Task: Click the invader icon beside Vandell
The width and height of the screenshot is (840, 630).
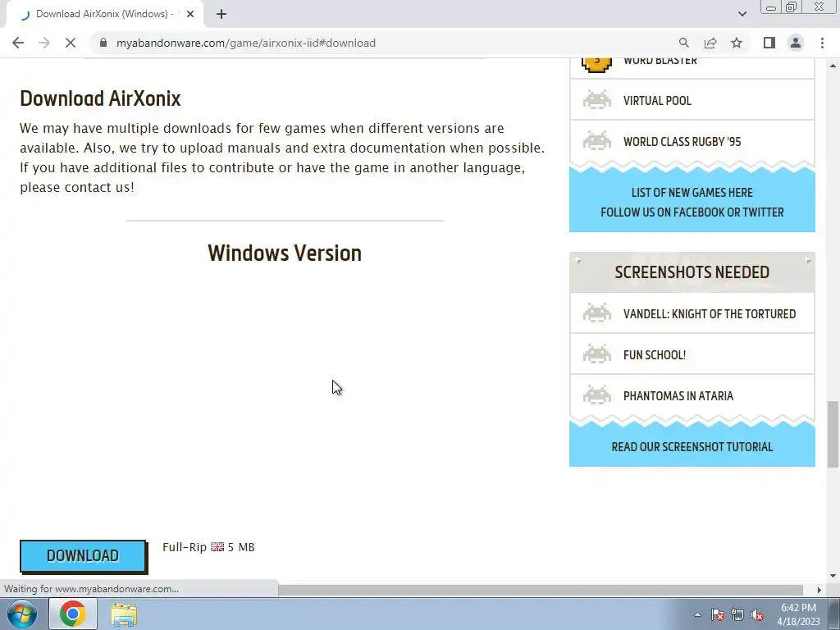Action: click(597, 313)
